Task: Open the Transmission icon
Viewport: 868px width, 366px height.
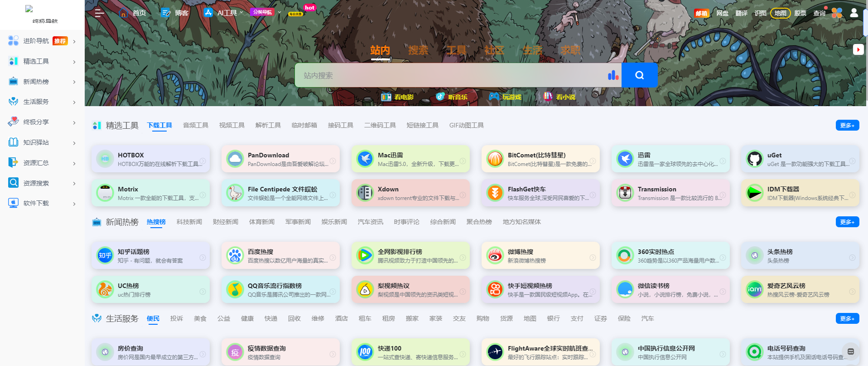Action: tap(625, 193)
